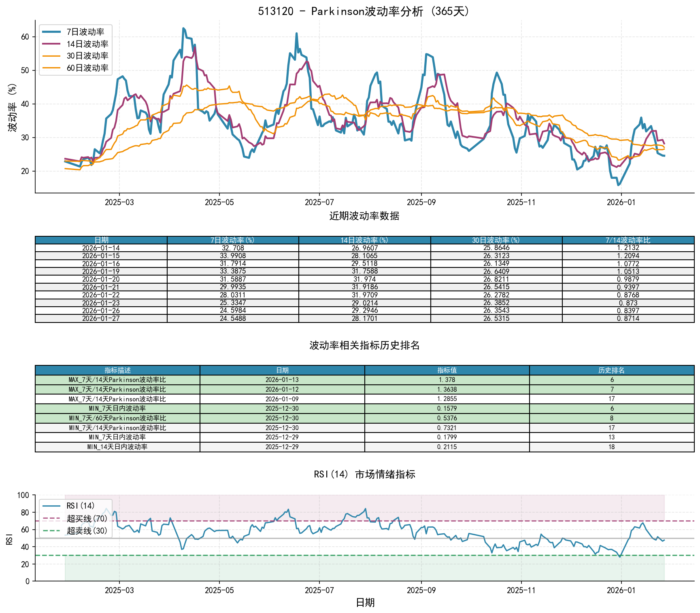The image size is (700, 613).
Task: Click the 历史排名 column header
Action: coord(611,370)
